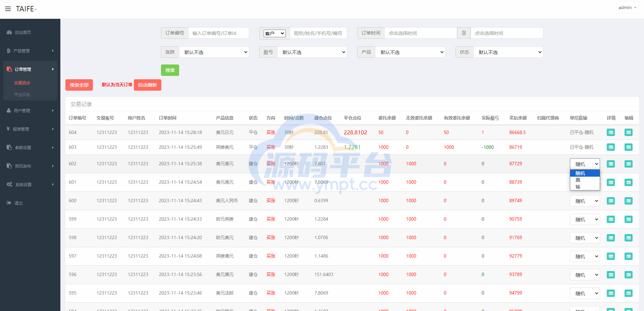Choose 赢 in the open dropdown list
This screenshot has height=311, width=644.
(x=585, y=180)
